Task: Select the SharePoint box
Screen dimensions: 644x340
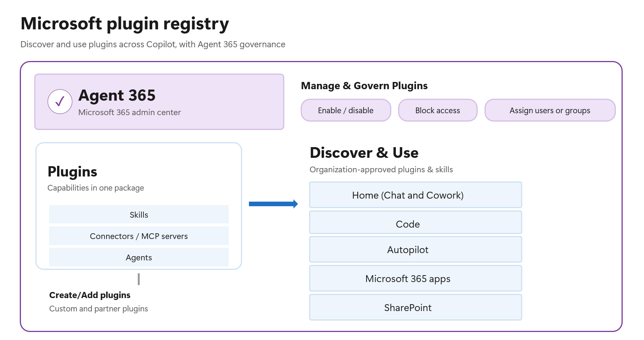Action: tap(416, 307)
